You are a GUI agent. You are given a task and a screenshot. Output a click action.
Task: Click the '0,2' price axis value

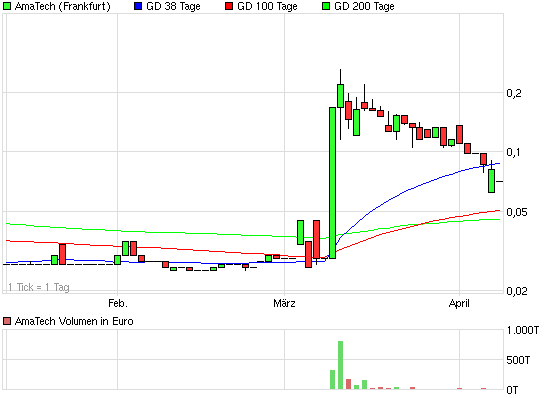click(x=514, y=93)
